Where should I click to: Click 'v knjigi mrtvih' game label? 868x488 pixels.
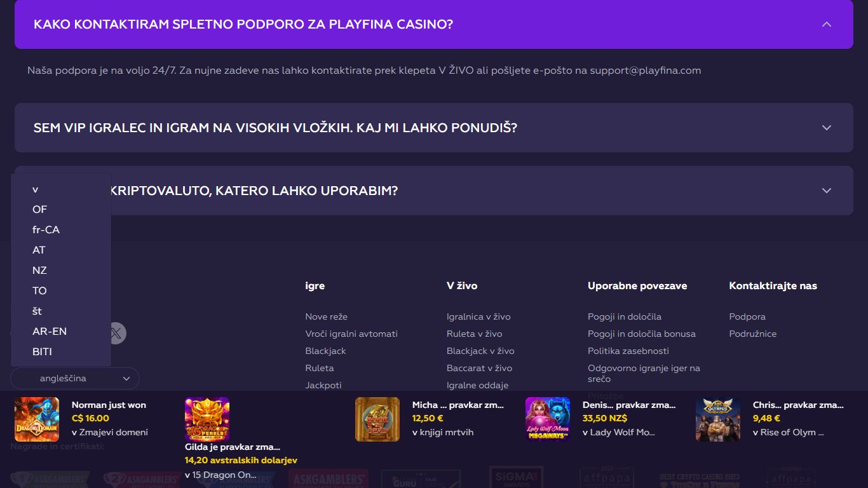click(443, 432)
